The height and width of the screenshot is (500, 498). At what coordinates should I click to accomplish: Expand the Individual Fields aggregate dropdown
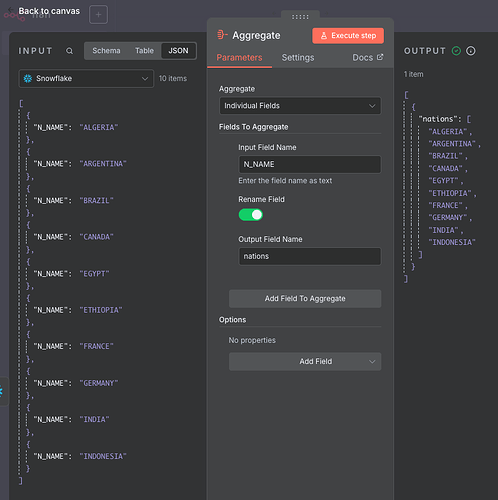[x=300, y=106]
